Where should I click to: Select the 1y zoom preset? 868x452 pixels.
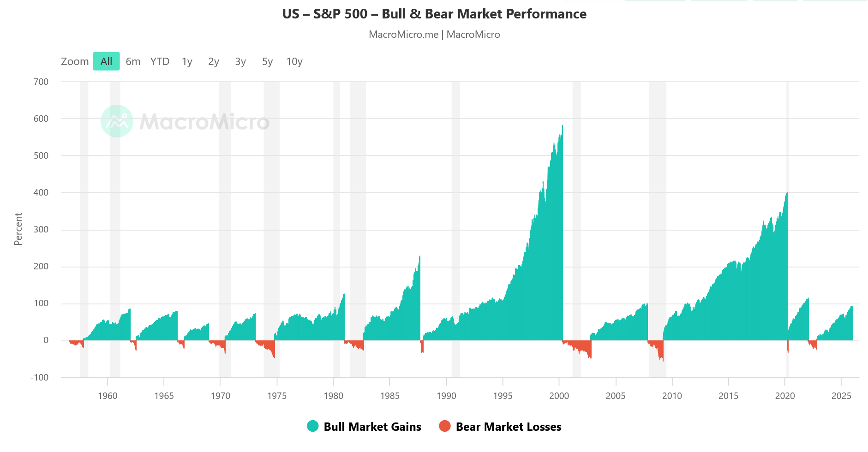tap(186, 61)
